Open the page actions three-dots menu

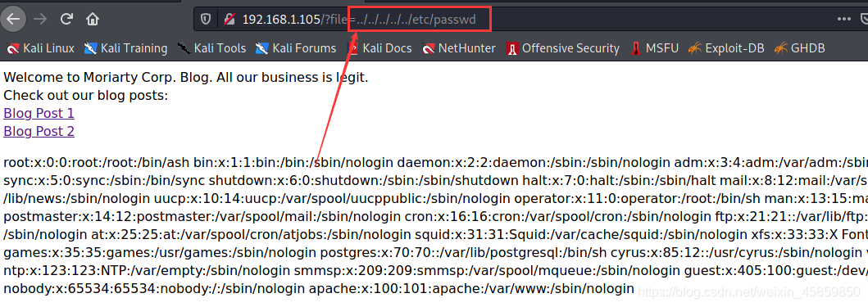click(x=843, y=20)
